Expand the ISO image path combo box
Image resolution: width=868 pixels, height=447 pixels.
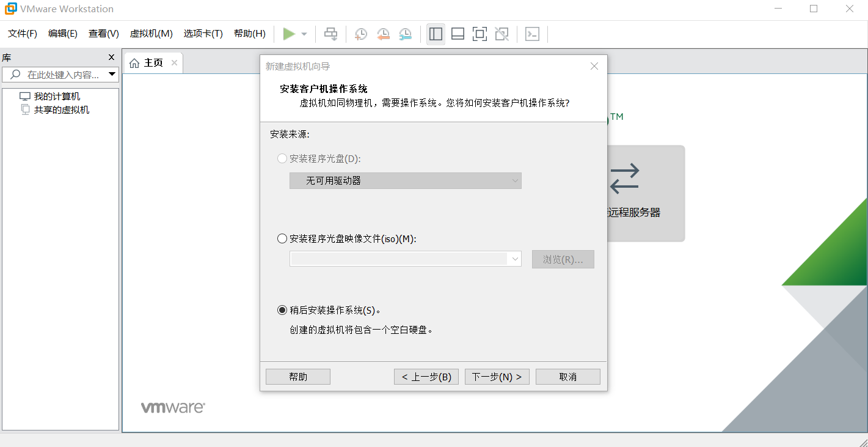click(406, 259)
